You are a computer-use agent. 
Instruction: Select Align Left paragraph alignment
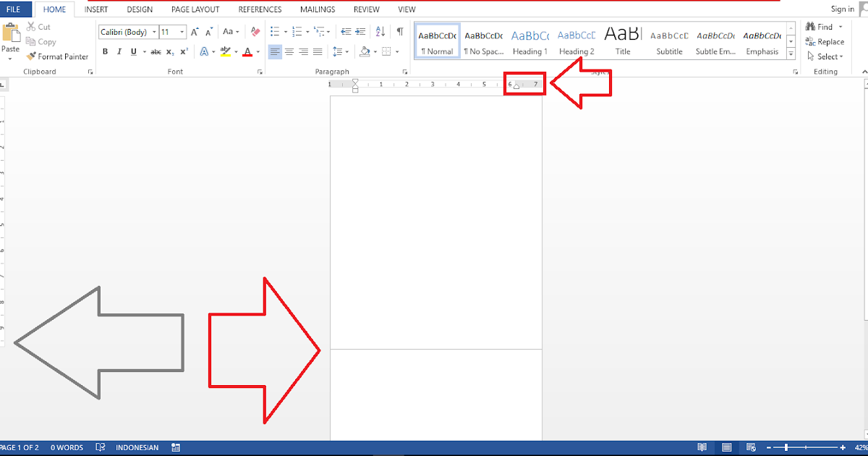coord(275,51)
